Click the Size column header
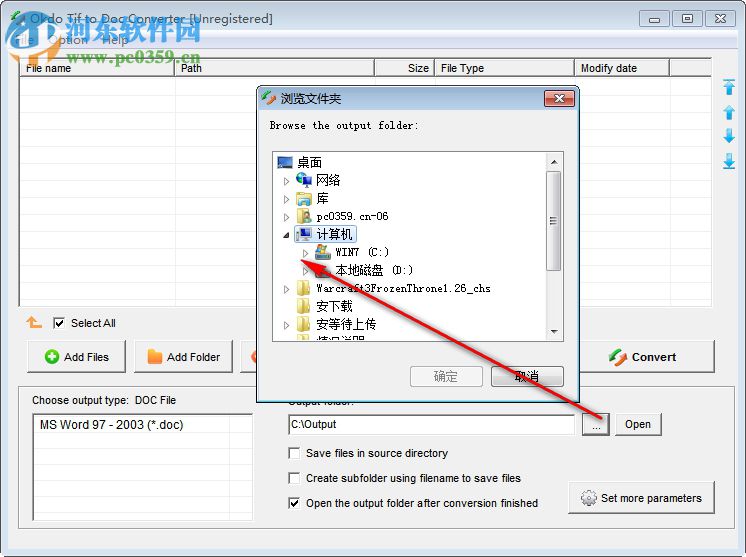746x557 pixels. tap(405, 68)
